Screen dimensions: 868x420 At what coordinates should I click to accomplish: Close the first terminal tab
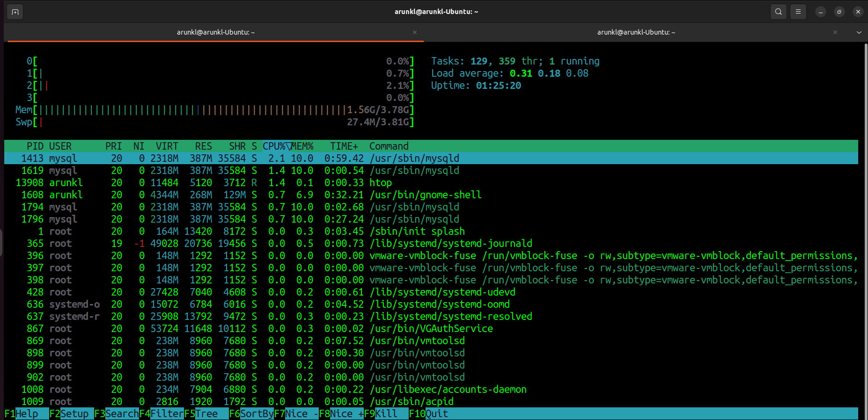pos(415,32)
